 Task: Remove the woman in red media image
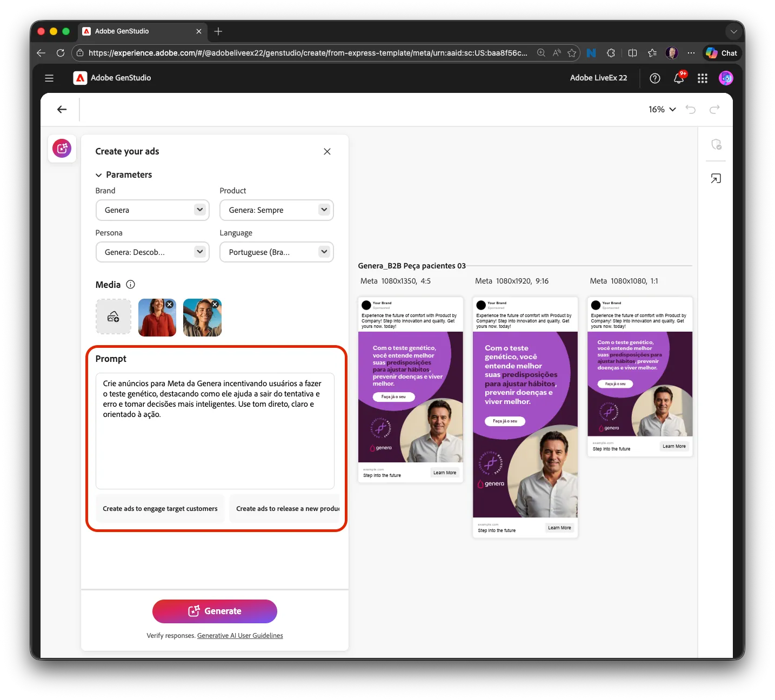click(x=170, y=305)
